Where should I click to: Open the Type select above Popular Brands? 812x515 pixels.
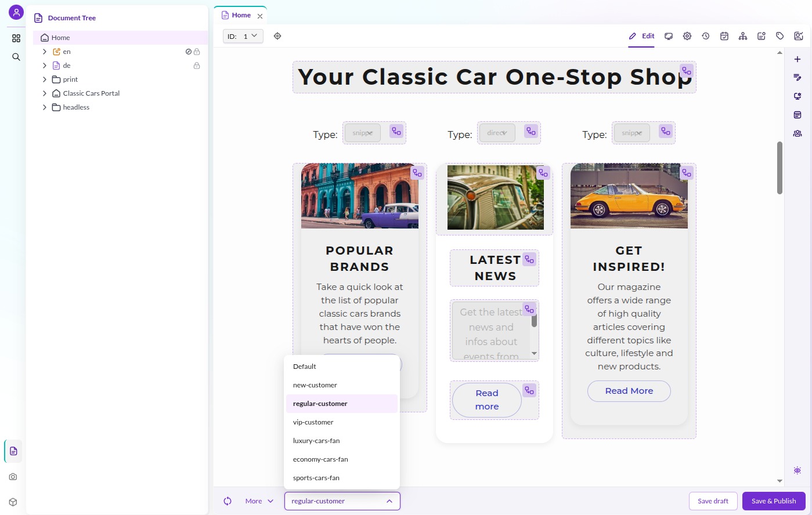[363, 133]
